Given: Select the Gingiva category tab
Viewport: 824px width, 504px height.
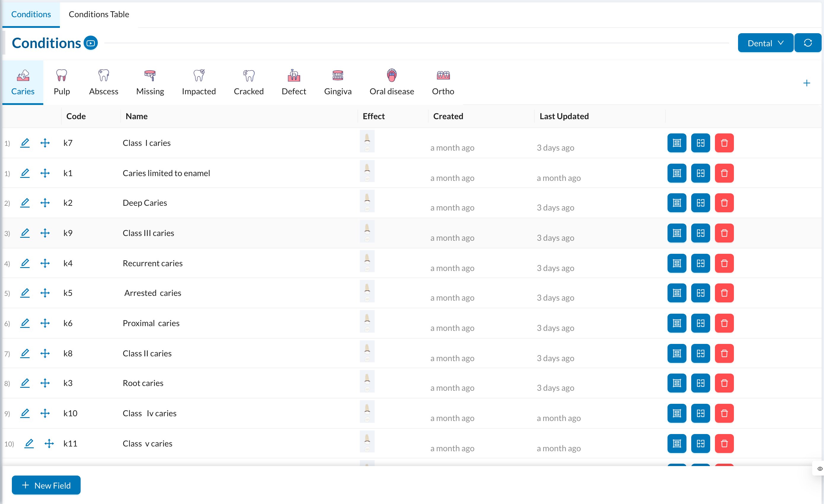Looking at the screenshot, I should pos(337,82).
